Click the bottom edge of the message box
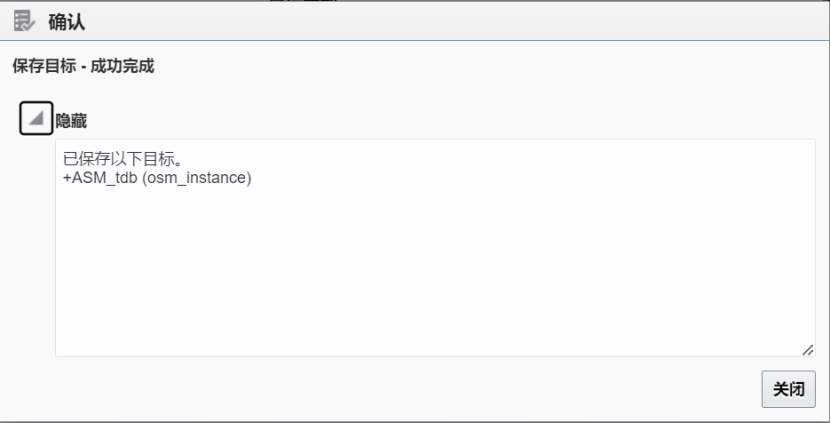The image size is (831, 423). click(x=435, y=356)
